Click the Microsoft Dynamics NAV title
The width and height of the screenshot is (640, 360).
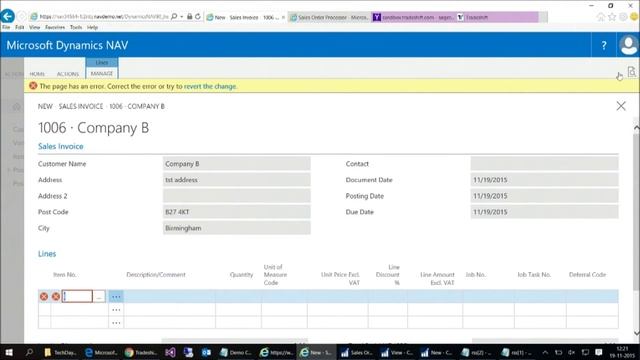67,45
